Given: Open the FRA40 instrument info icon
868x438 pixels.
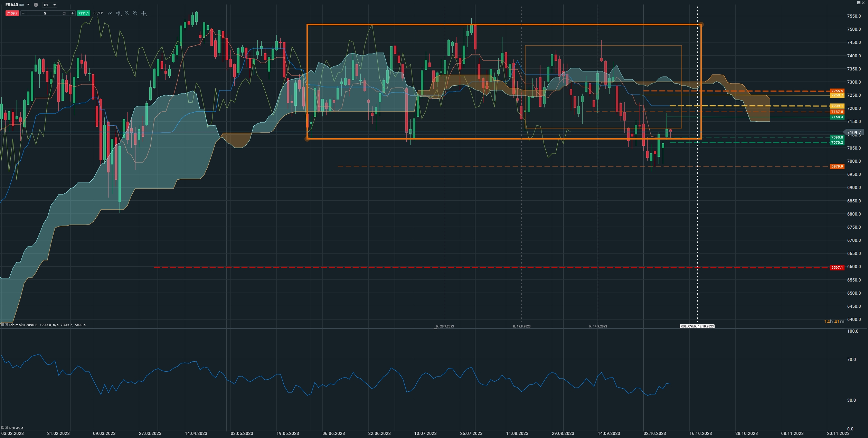Looking at the screenshot, I should click(x=36, y=5).
